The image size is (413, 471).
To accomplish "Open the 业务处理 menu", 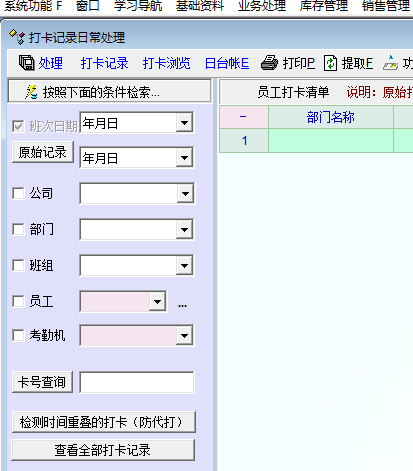I will click(x=262, y=6).
